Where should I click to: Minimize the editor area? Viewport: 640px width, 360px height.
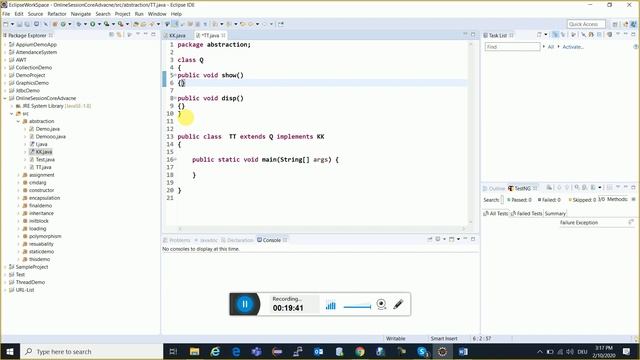(465, 35)
